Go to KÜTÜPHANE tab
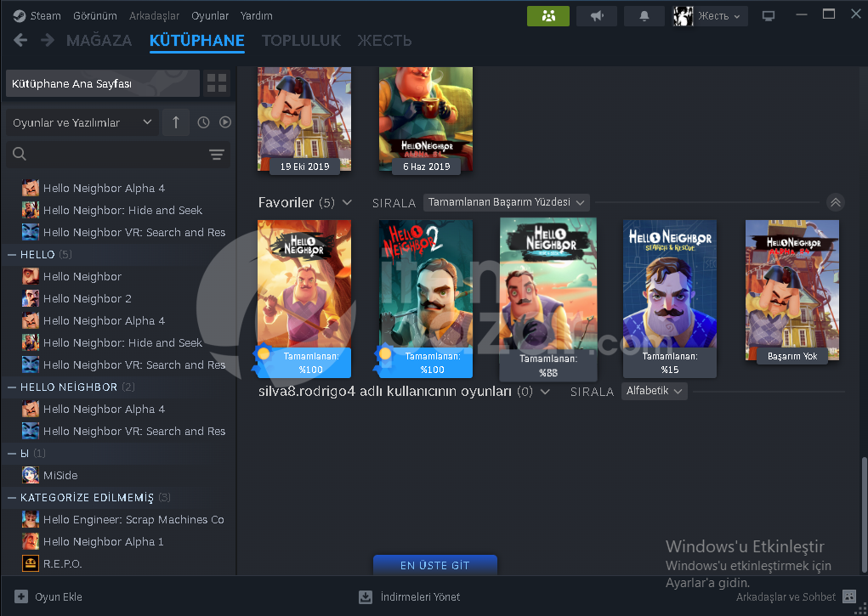Image resolution: width=868 pixels, height=616 pixels. click(197, 41)
